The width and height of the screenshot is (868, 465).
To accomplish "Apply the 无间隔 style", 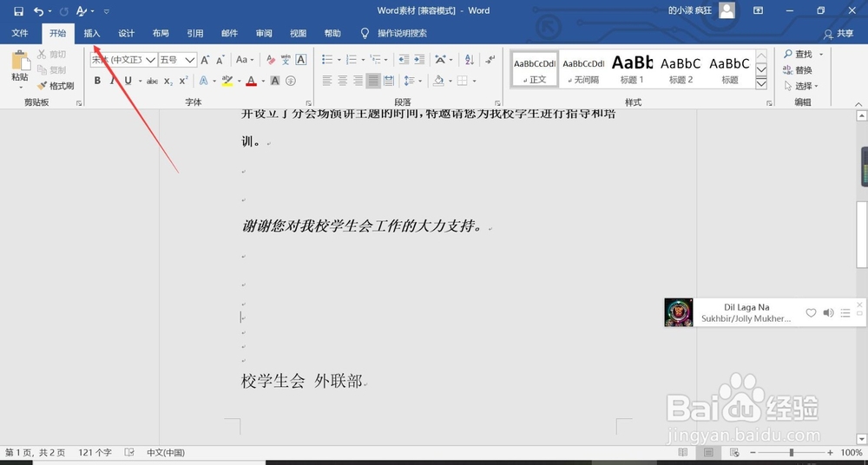I will (583, 69).
